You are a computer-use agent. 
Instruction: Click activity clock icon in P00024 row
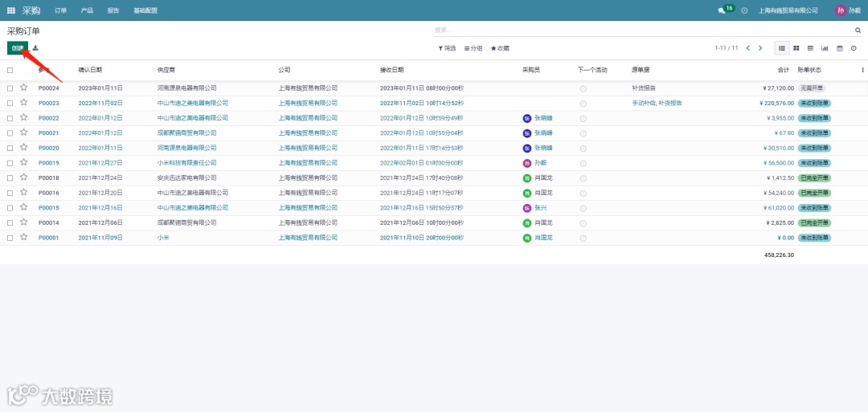click(x=583, y=88)
